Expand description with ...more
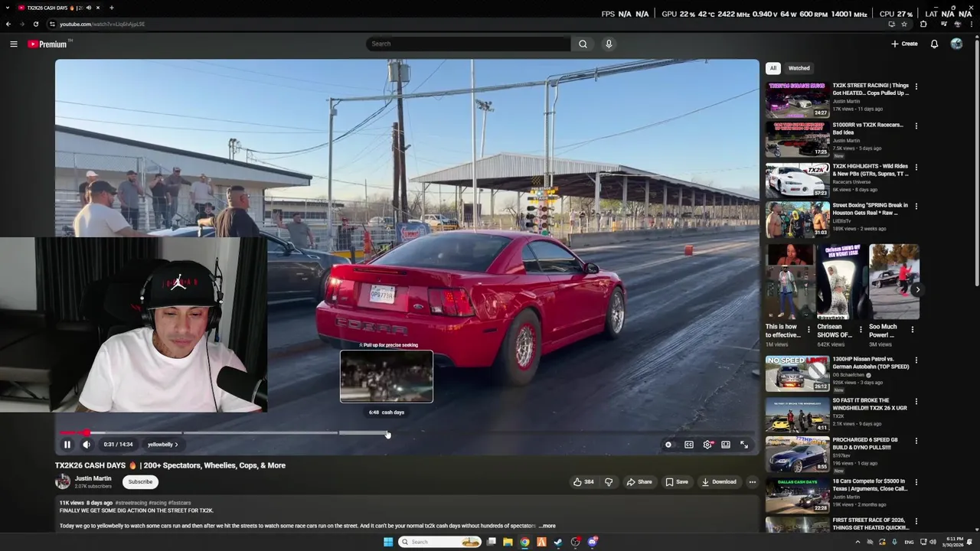Viewport: 980px width, 551px height. point(547,526)
